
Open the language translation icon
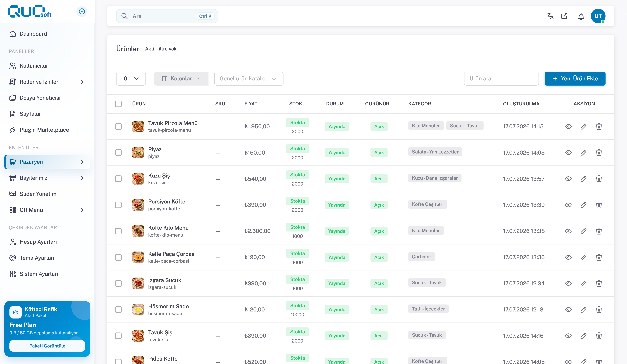point(550,16)
